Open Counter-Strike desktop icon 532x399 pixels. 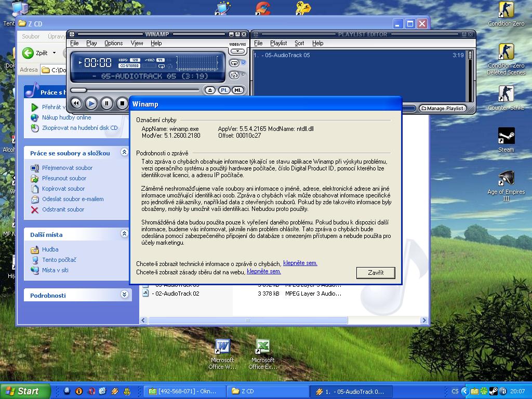pyautogui.click(x=506, y=98)
